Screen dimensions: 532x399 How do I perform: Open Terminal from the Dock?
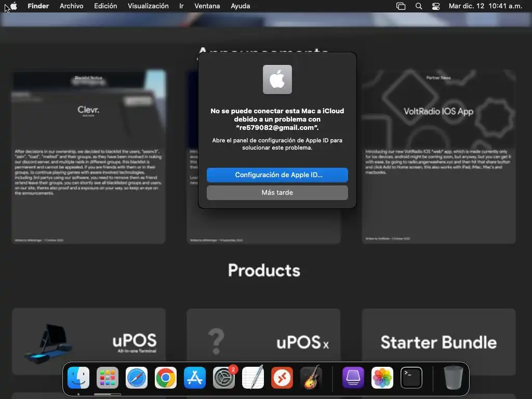pos(411,378)
